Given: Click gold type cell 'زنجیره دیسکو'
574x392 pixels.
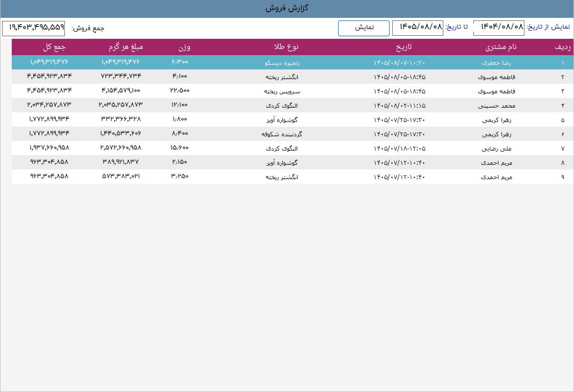Looking at the screenshot, I should click(x=282, y=63).
